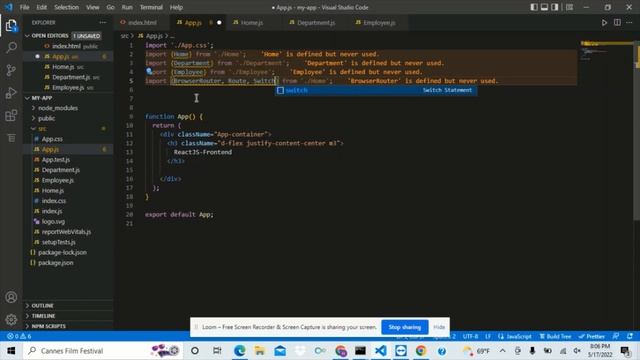Image resolution: width=640 pixels, height=360 pixels.
Task: Open the Extensions view
Action: (x=11, y=115)
